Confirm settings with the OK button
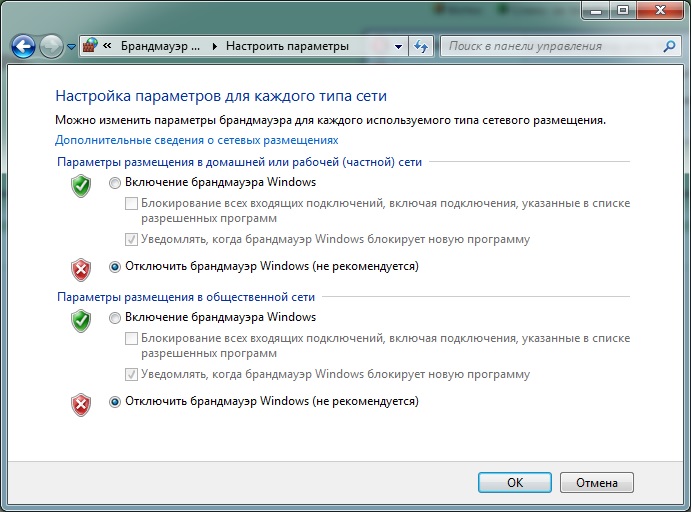 coord(515,482)
